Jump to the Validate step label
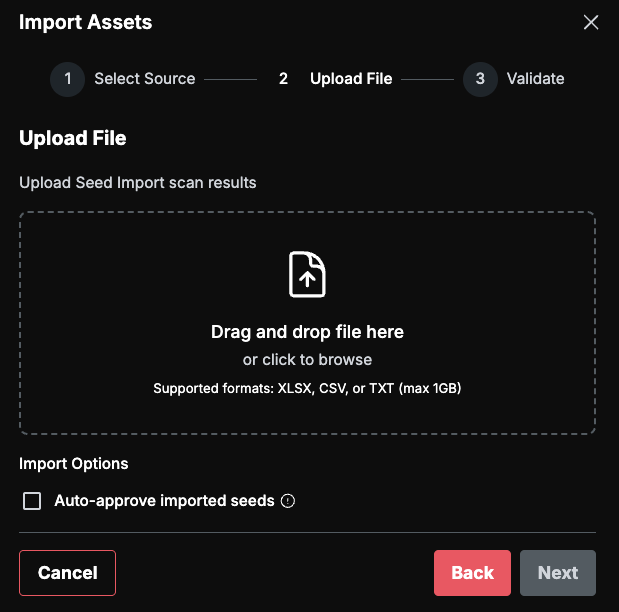 coord(535,79)
